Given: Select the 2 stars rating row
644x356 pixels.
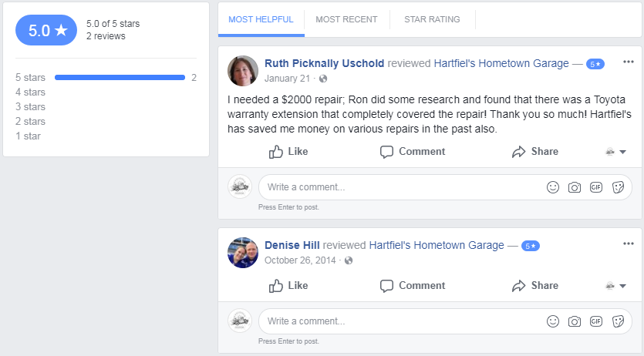Looking at the screenshot, I should [30, 122].
